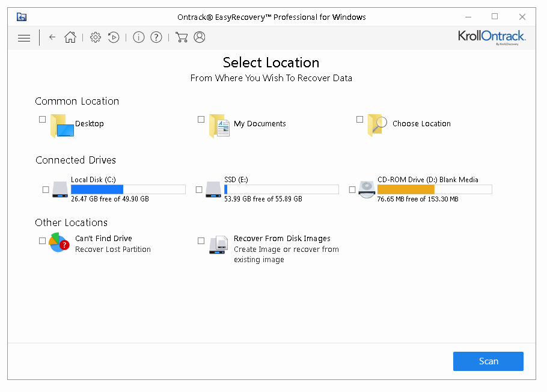The width and height of the screenshot is (547, 392).
Task: Check the Desktop location checkbox
Action: click(43, 119)
